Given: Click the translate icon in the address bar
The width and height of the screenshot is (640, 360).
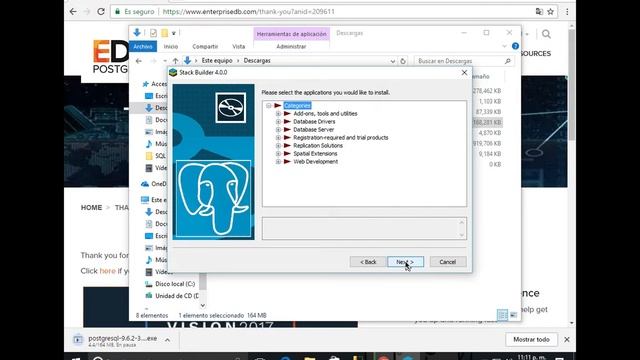Looking at the screenshot, I should (539, 11).
